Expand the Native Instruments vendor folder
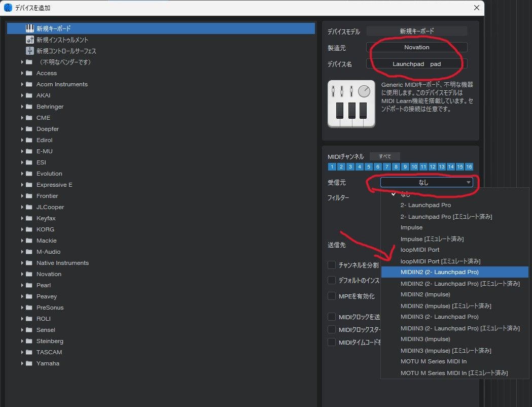The width and height of the screenshot is (532, 407). 22,263
